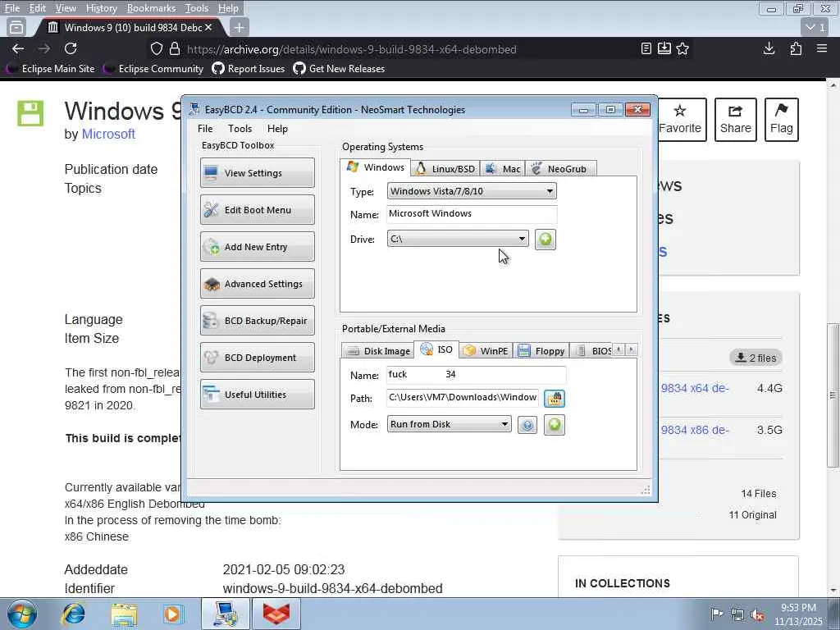The width and height of the screenshot is (840, 630).
Task: Open Eclipse Main Site bookmark
Action: click(51, 69)
